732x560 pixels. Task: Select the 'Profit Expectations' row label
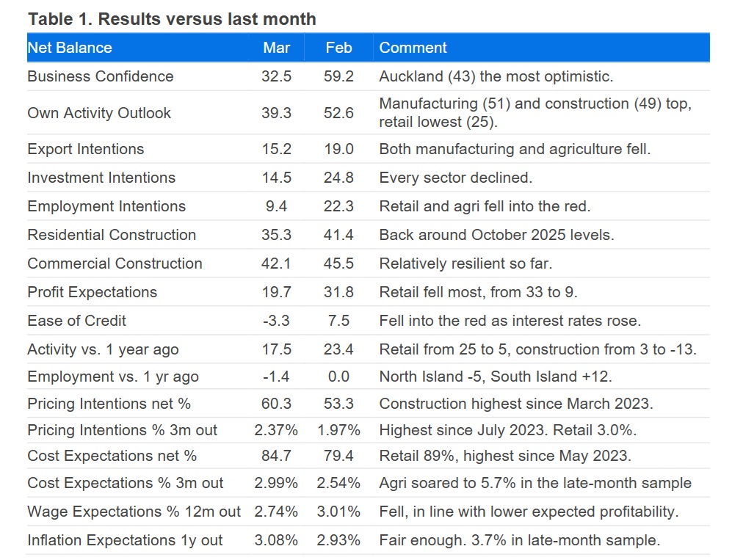point(93,292)
